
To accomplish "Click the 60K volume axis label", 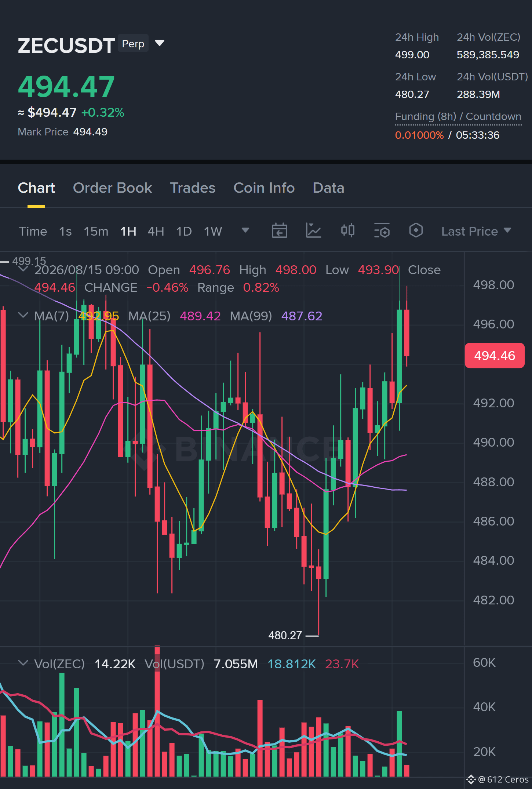I will 484,662.
